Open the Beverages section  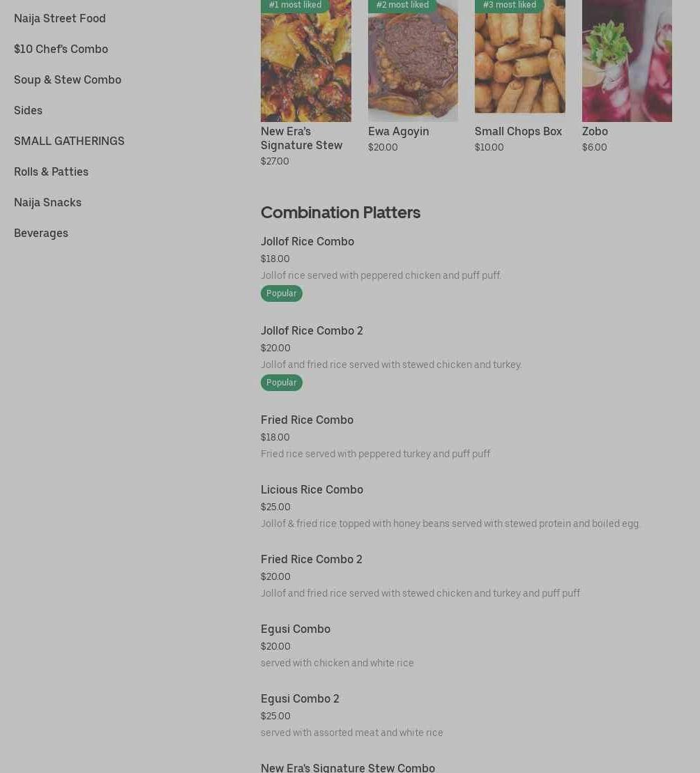coord(41,233)
